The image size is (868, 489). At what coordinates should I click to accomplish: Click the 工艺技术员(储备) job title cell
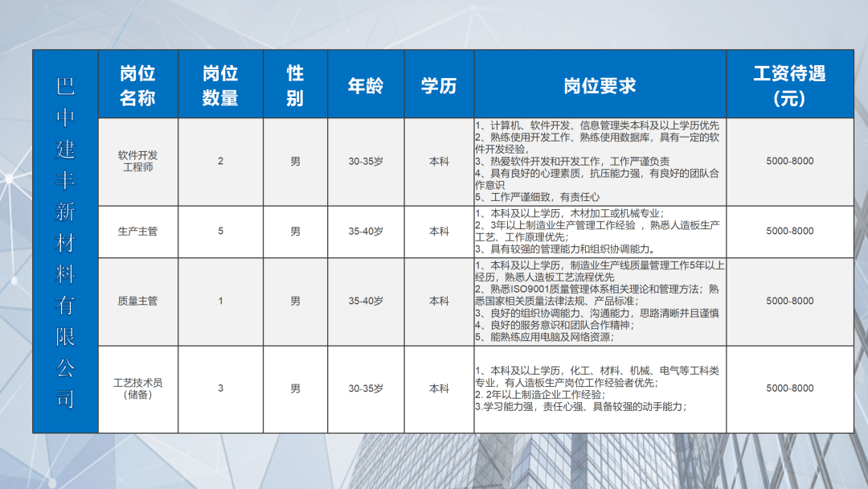tap(138, 388)
